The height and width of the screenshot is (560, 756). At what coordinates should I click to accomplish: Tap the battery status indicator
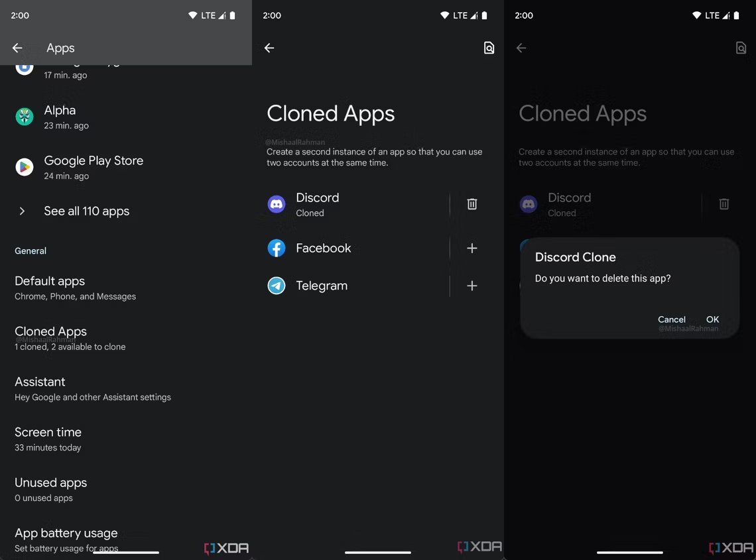click(x=231, y=15)
